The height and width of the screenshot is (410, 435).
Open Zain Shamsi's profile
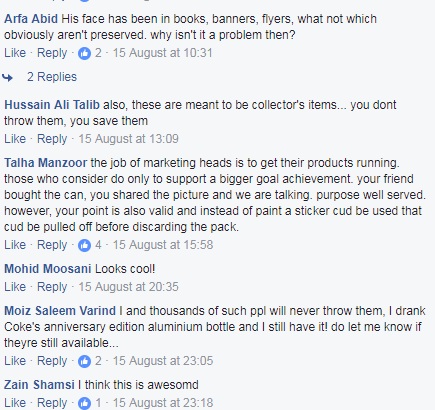[x=39, y=385]
